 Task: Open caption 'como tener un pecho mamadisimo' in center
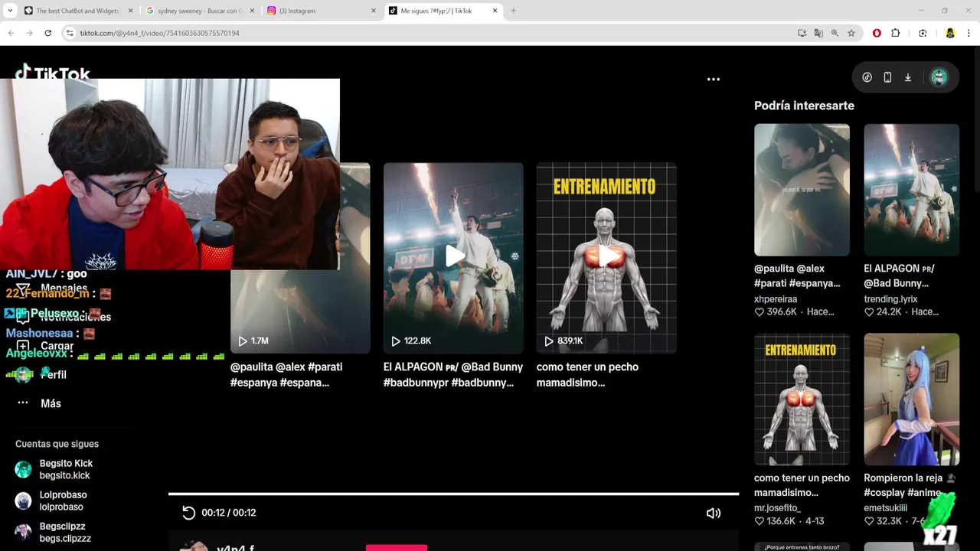587,374
